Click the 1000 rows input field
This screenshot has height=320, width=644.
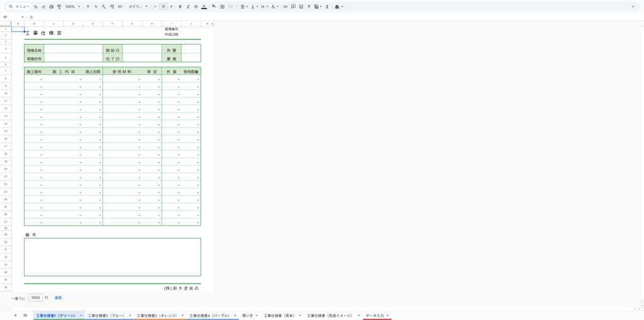tap(36, 297)
